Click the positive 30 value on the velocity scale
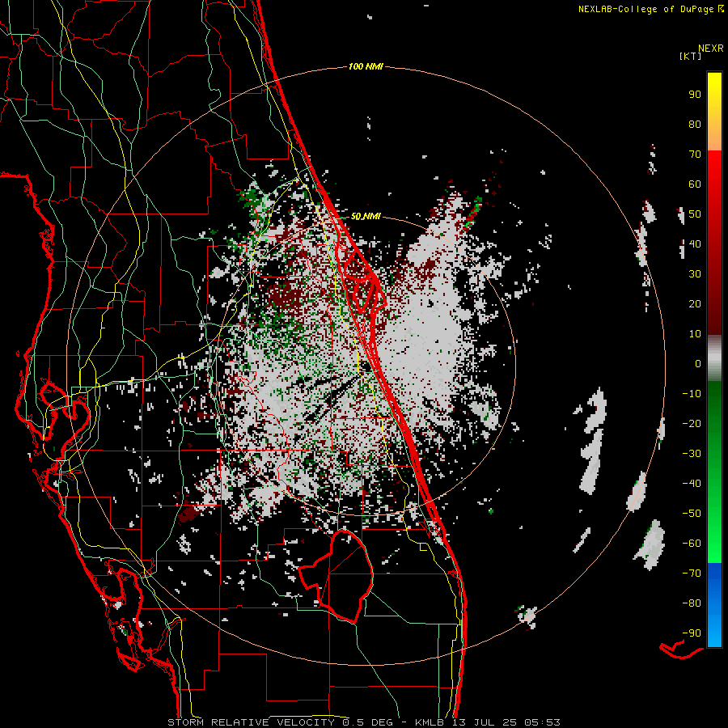The width and height of the screenshot is (728, 728). click(695, 274)
